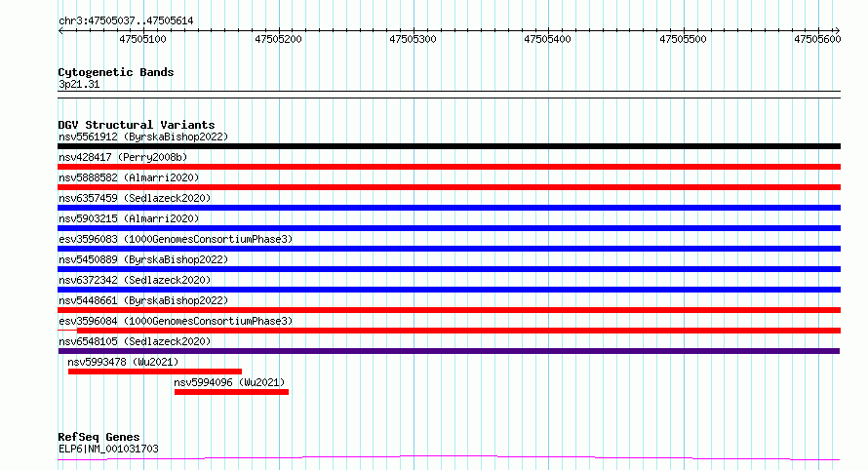The image size is (868, 470).
Task: Click the right arrowhead on the ruler
Action: (837, 31)
